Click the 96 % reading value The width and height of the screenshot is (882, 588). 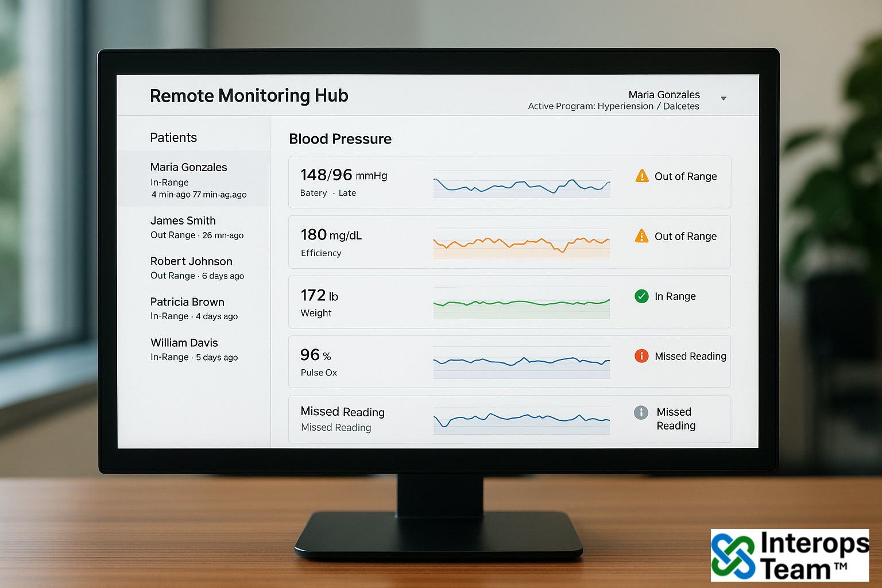click(315, 355)
